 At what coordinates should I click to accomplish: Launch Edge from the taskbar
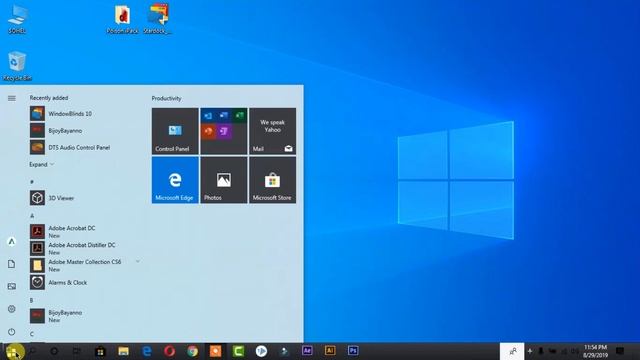[147, 351]
